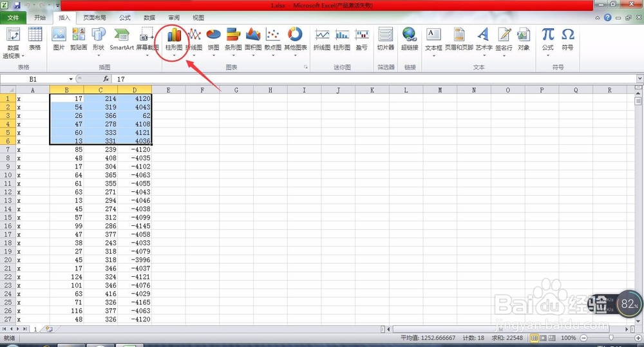This screenshot has height=347, width=644.
Task: Switch to Normal view in status bar
Action: click(535, 338)
